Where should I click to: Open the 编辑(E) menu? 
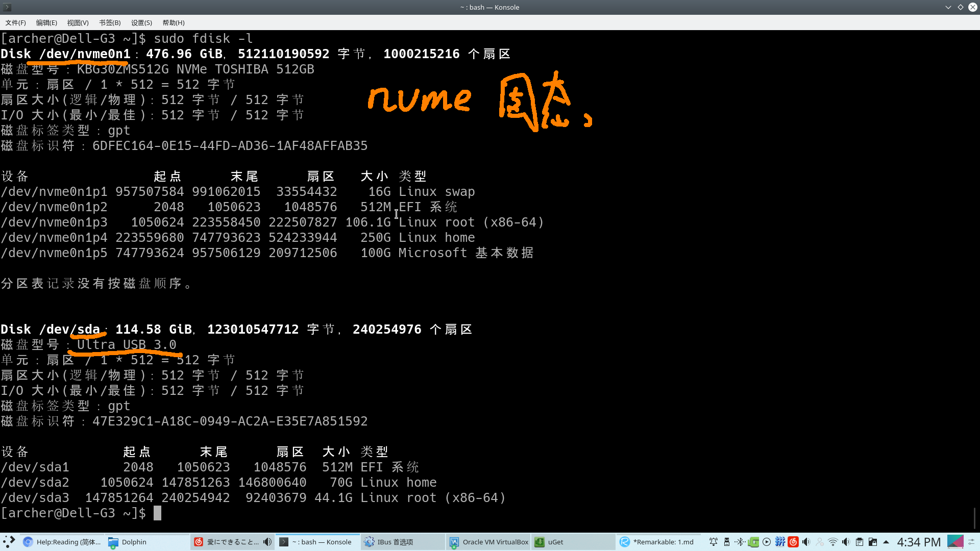click(46, 22)
